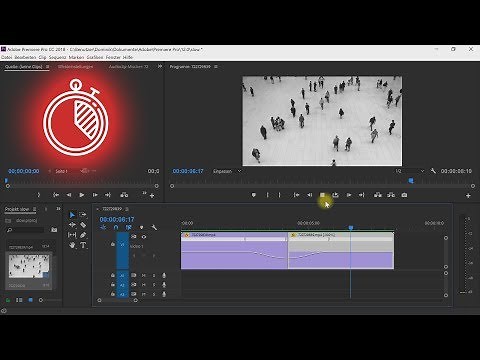Add marker in Program monitor
Image resolution: width=480 pixels, height=360 pixels.
254,195
